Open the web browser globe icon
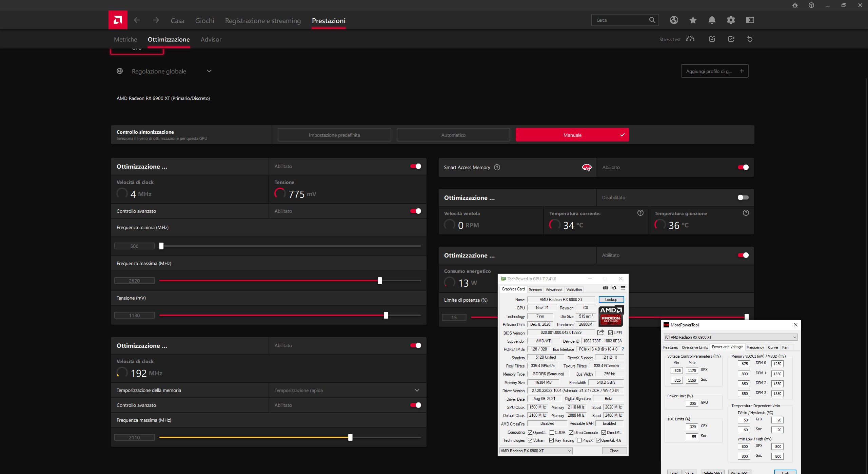868x474 pixels. (x=674, y=20)
